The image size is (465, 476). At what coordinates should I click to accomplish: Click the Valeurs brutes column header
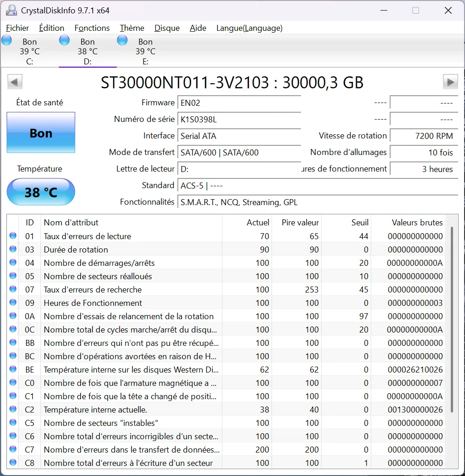pos(417,223)
